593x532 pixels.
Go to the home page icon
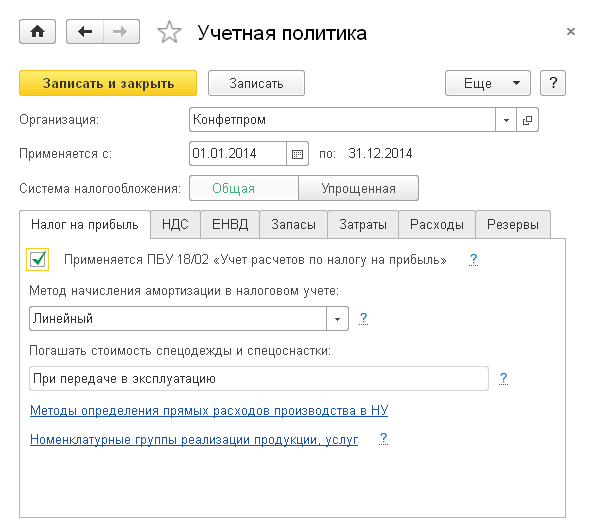tap(37, 32)
